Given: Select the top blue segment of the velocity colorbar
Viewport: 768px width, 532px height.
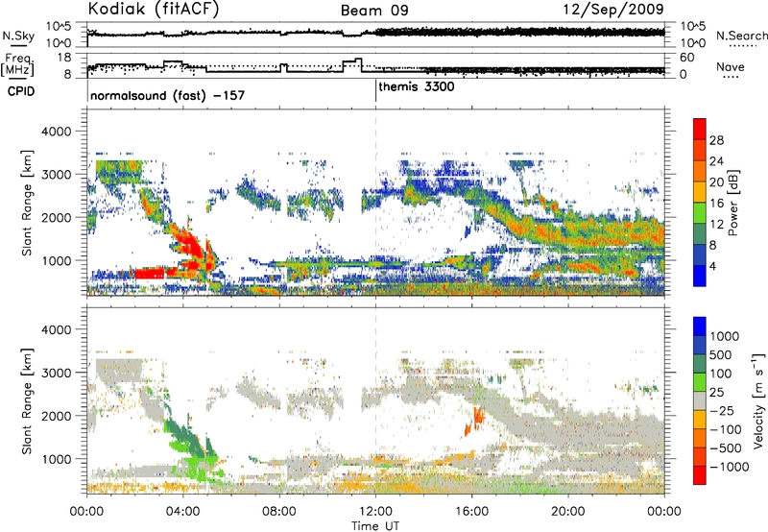Looking at the screenshot, I should (x=700, y=326).
